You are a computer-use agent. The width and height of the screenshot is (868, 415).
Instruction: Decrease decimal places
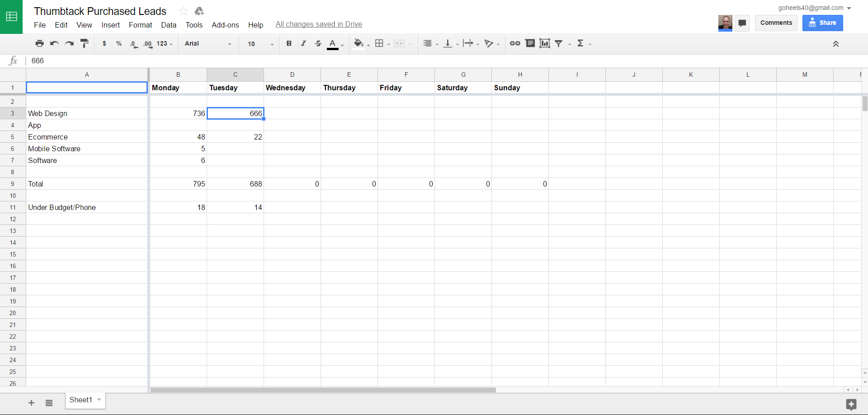click(x=133, y=44)
